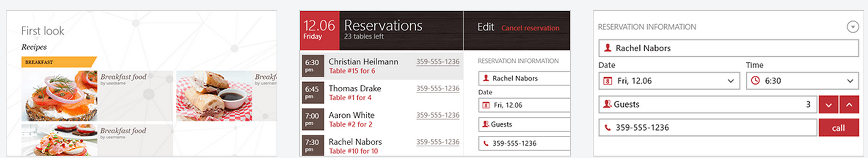This screenshot has height=158, width=868.
Task: Click the calendar icon in the right Date field
Action: pyautogui.click(x=608, y=81)
